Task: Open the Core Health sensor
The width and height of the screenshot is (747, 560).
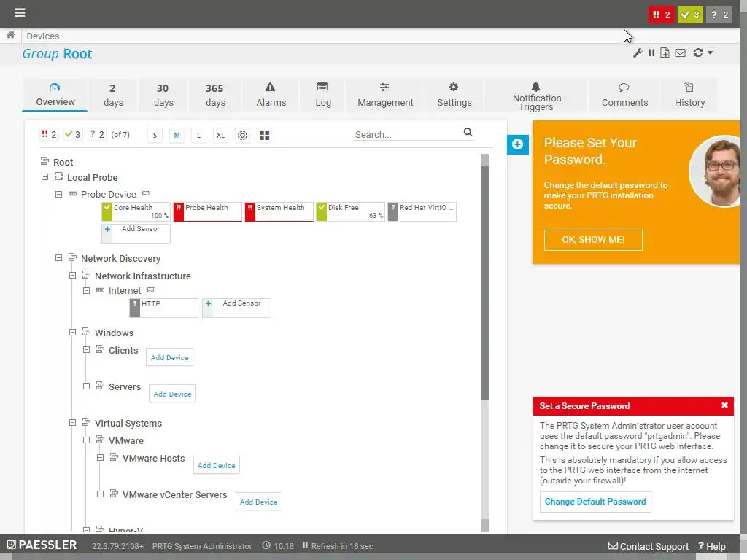Action: [136, 212]
